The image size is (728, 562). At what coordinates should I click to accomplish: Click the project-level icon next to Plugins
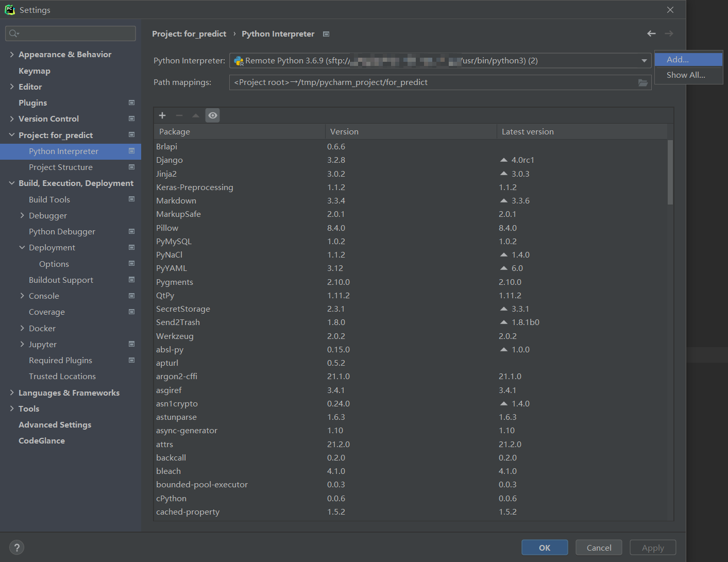click(x=131, y=103)
